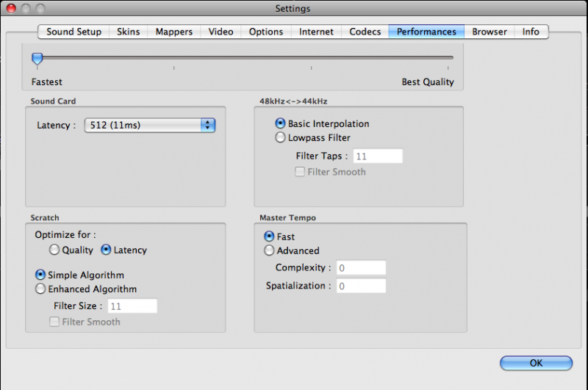Click the Complexity input field
This screenshot has width=588, height=390.
tap(361, 268)
